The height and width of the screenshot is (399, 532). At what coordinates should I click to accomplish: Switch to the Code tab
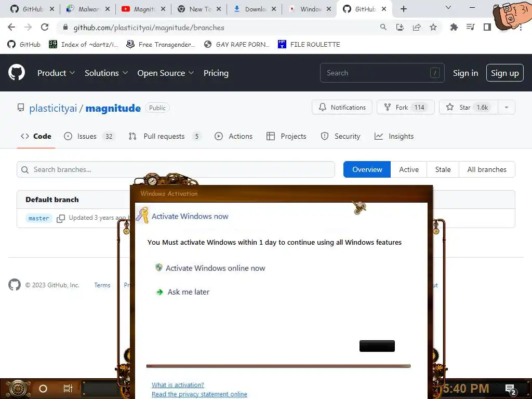pos(36,136)
